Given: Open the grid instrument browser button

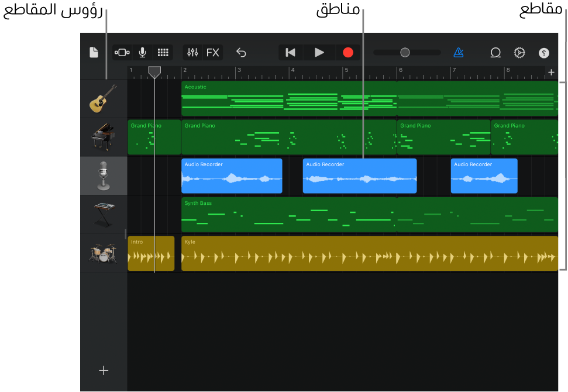Looking at the screenshot, I should [x=163, y=53].
